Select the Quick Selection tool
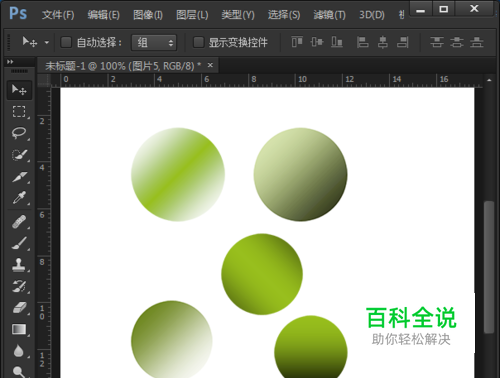Screen dimensions: 500x378 pos(19,155)
